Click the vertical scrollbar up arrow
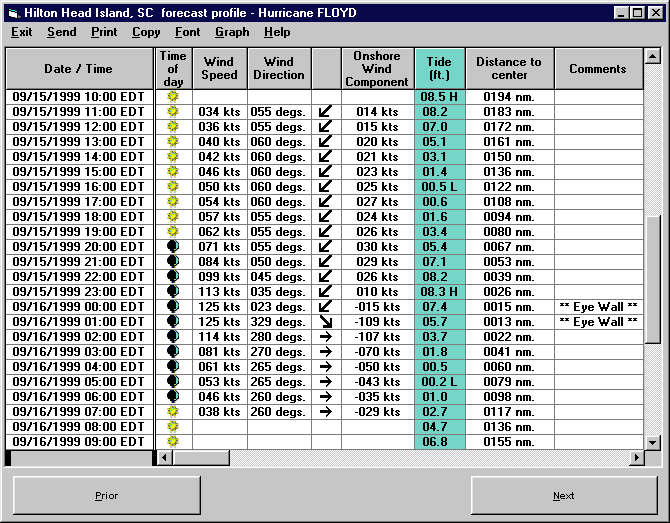 point(653,56)
